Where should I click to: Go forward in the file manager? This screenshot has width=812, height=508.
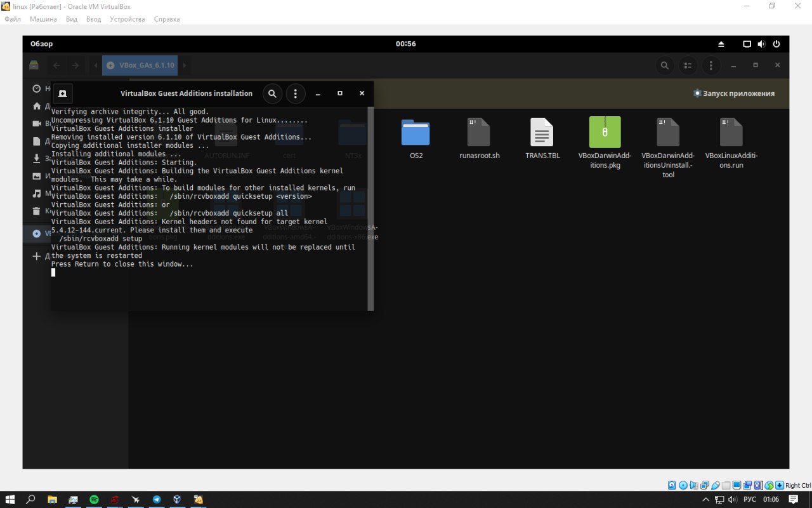(x=75, y=65)
